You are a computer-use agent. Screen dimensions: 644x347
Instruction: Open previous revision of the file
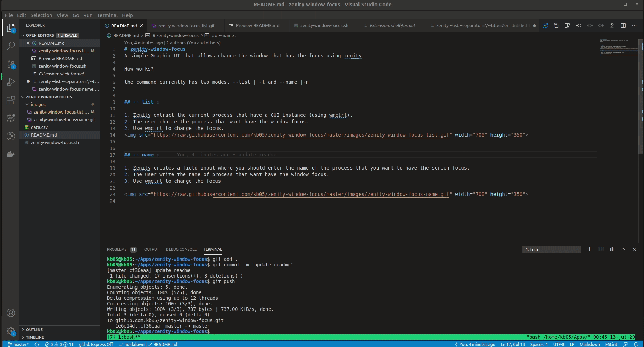[579, 26]
